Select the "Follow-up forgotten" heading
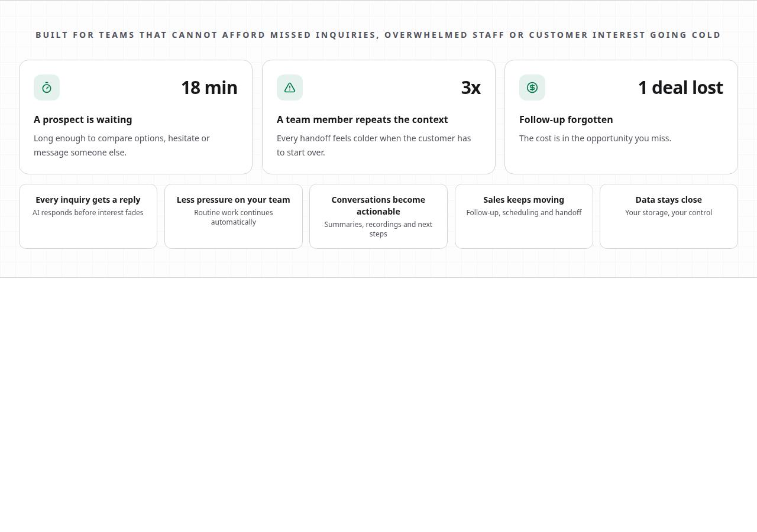The height and width of the screenshot is (532, 757). tap(566, 119)
